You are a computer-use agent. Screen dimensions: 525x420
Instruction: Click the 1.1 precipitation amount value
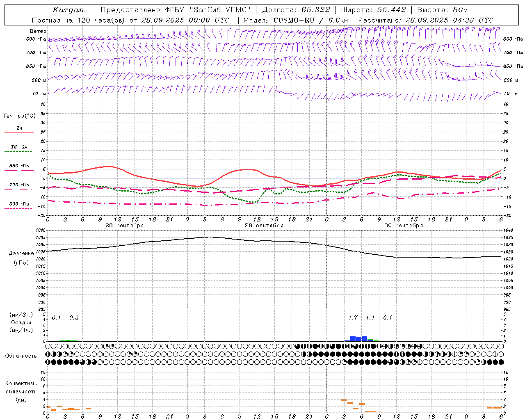click(x=370, y=318)
